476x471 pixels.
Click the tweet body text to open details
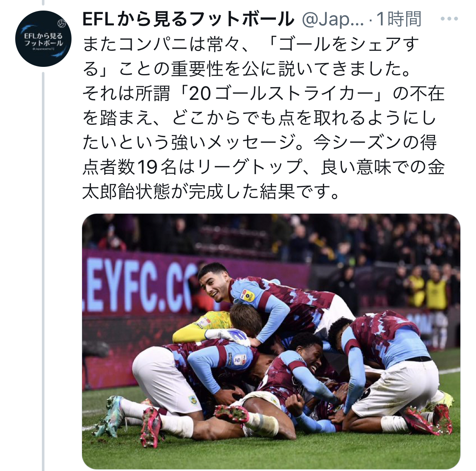[264, 118]
